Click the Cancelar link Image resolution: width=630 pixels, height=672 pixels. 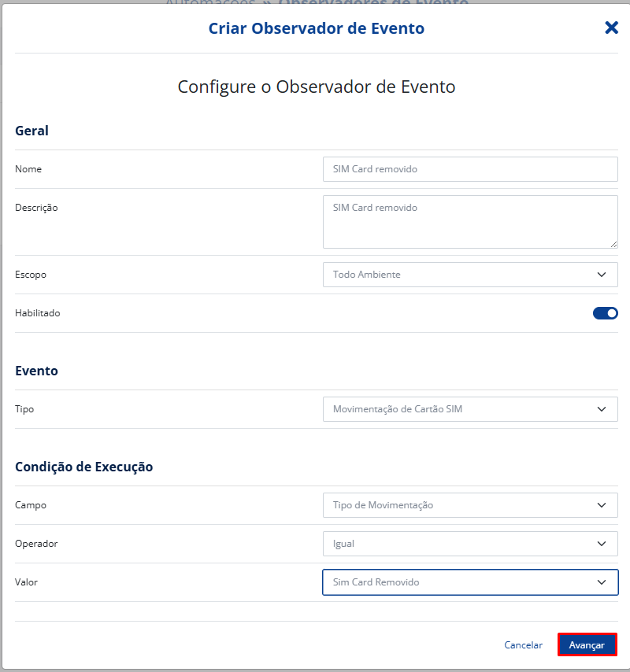[x=523, y=645]
